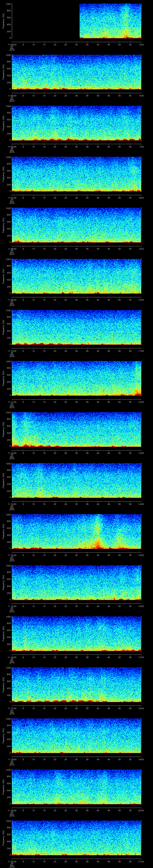Image resolution: width=153 pixels, height=868 pixels.
Task: Click the 11:19:00 time axis label
Action: 12,810
